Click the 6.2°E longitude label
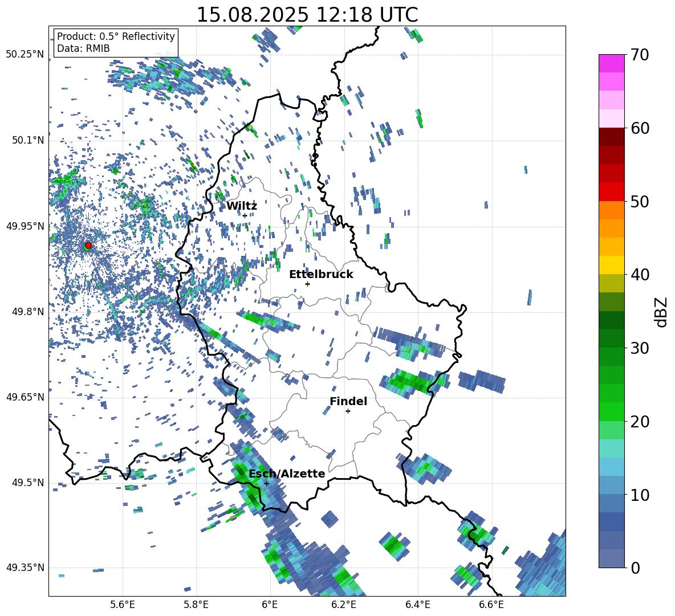Viewport: 675px width, 616px height. (x=344, y=605)
